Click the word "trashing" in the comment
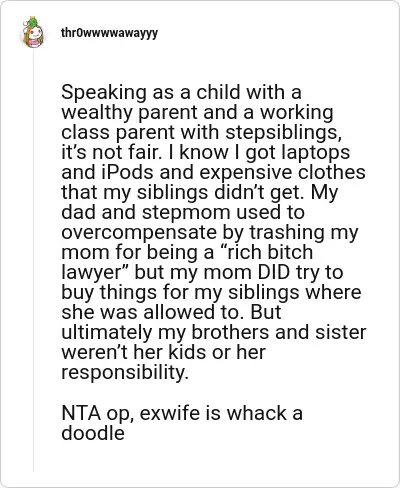This screenshot has width=400, height=488. 287,233
